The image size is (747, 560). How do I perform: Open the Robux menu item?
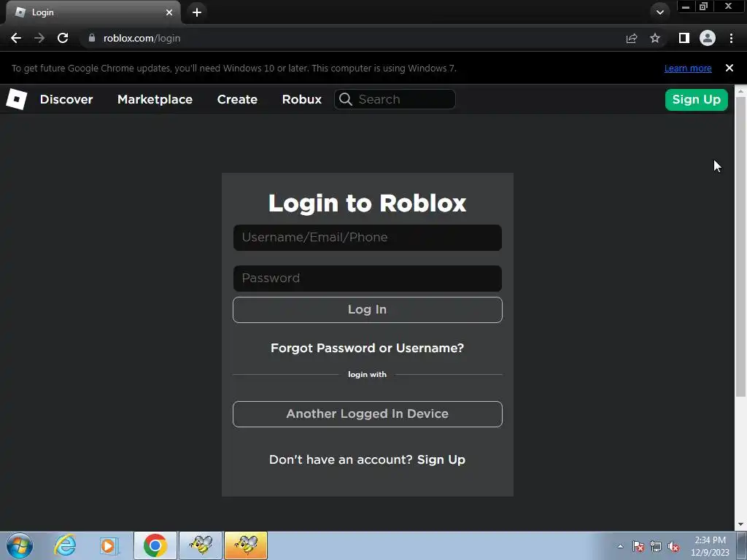(301, 99)
